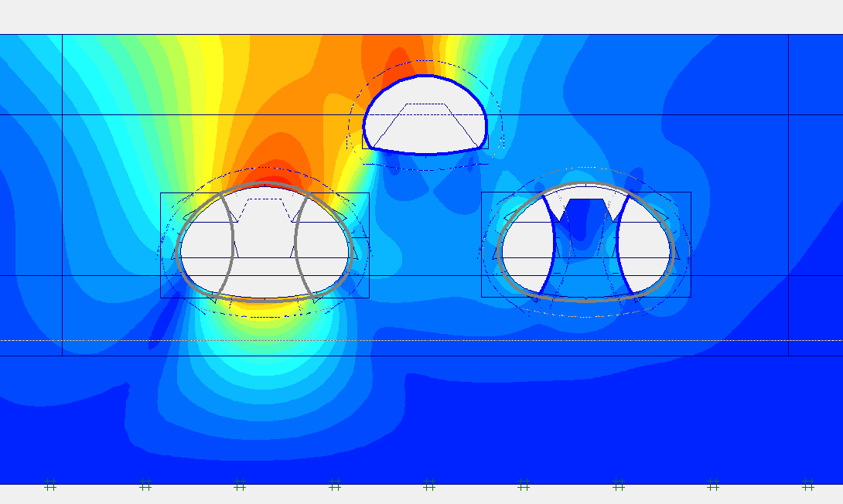Click the yellow contour band below left tunnel
Viewport: 843px width, 504px height.
click(263, 311)
